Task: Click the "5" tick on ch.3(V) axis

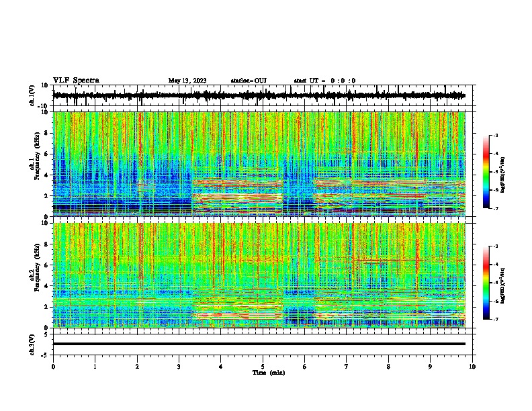Action: [x=47, y=334]
